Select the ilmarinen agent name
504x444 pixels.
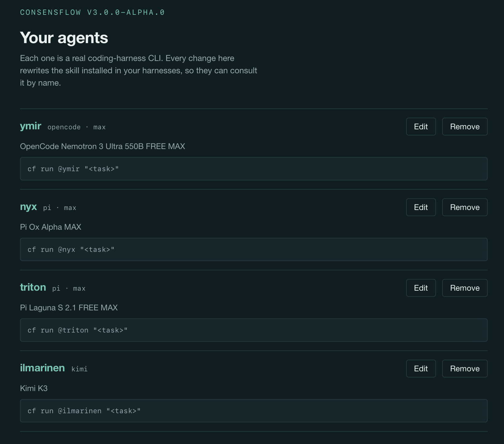(42, 368)
